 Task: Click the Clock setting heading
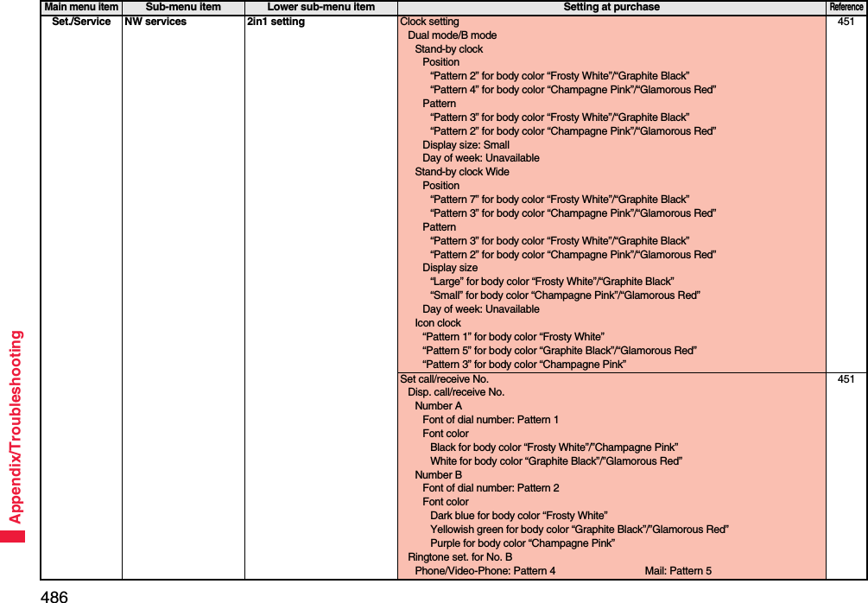(x=428, y=22)
